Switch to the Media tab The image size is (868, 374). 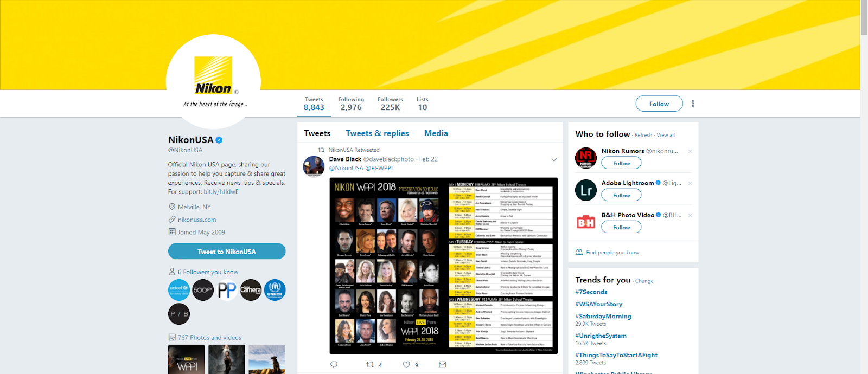(x=436, y=133)
